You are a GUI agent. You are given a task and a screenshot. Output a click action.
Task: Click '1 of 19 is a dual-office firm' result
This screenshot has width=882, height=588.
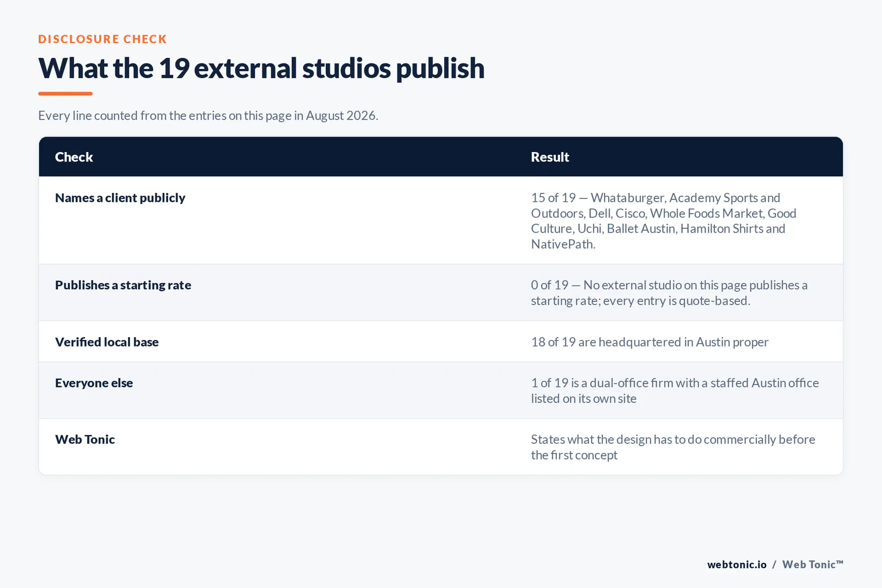tap(675, 391)
